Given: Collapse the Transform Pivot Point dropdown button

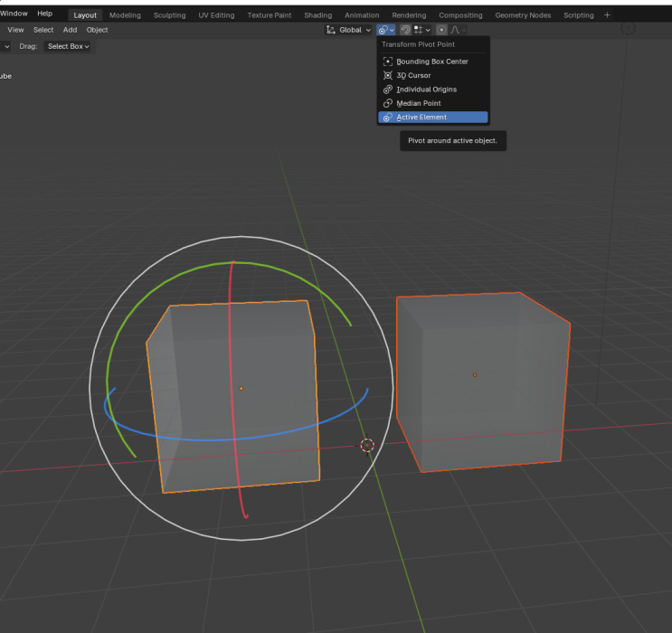Looking at the screenshot, I should coord(386,30).
